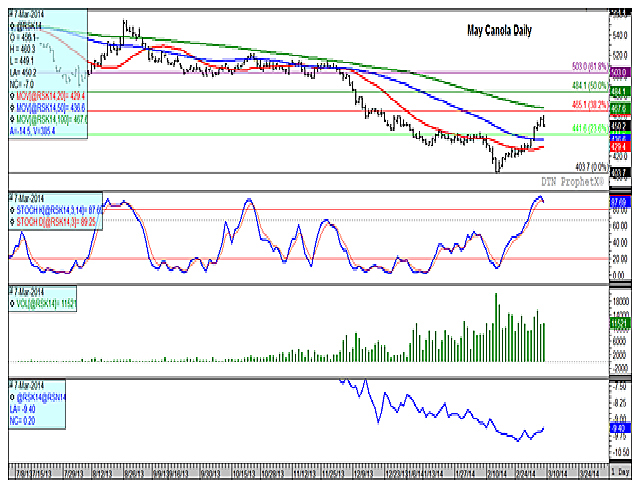640x480 pixels.
Task: Click the 465.1 (38.2%) retracement label
Action: [590, 105]
